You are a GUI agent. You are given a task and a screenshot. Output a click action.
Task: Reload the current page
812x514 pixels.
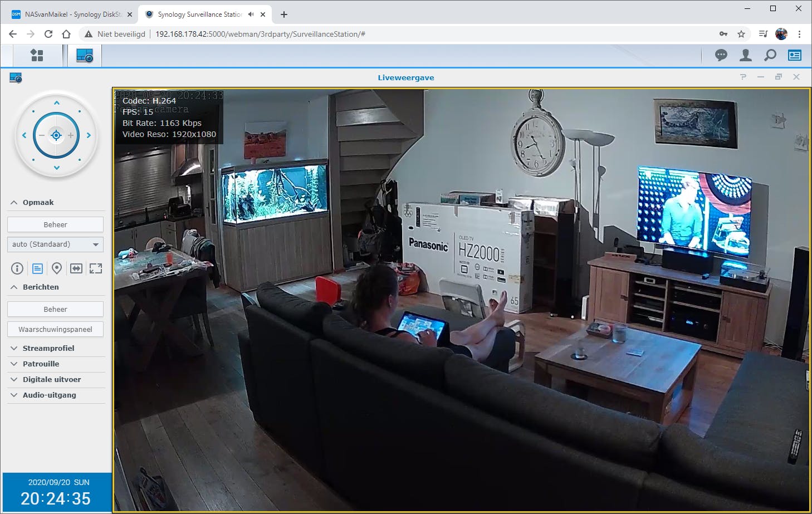tap(48, 34)
